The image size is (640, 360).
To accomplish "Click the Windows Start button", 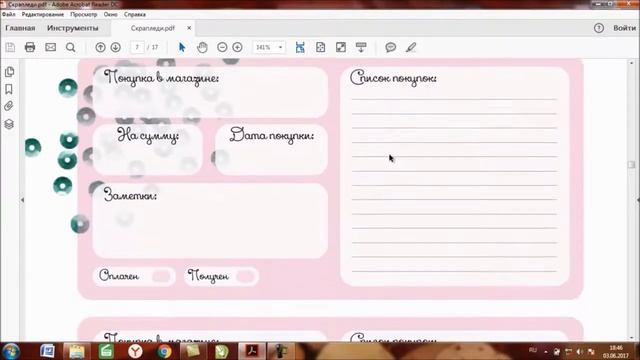I will [11, 351].
